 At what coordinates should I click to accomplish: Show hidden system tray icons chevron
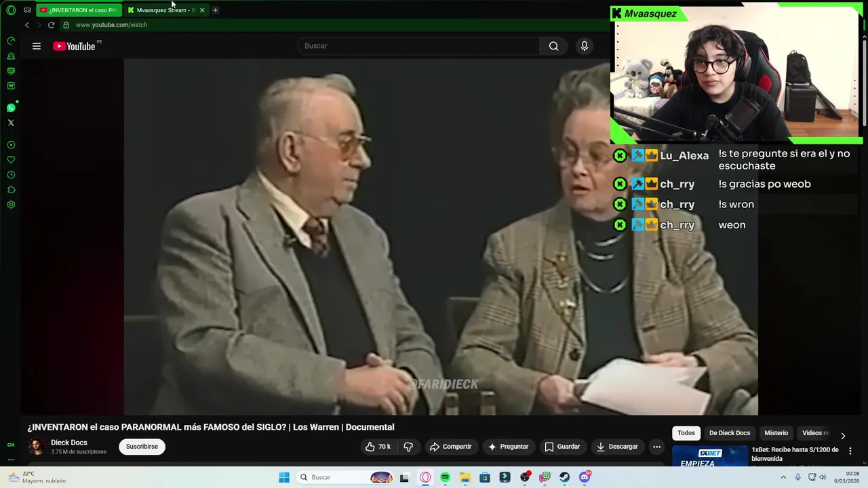[x=783, y=477]
